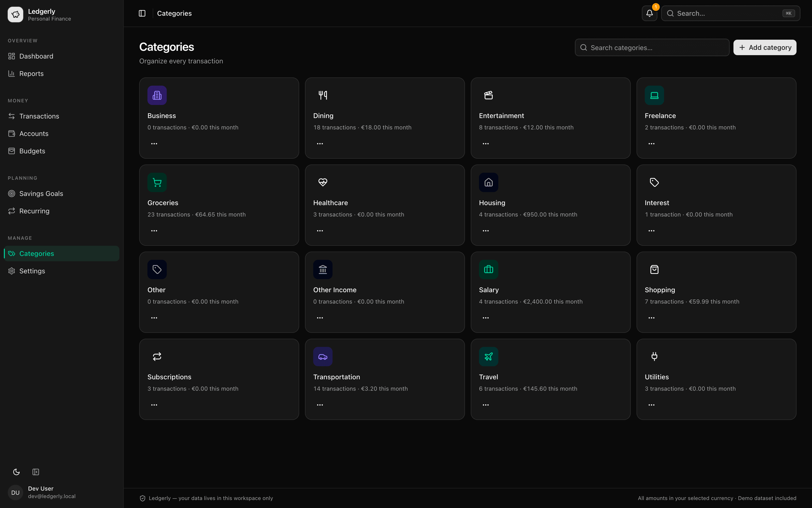The width and height of the screenshot is (812, 508).
Task: Click '6 transactions · €145.60 this month'
Action: [x=528, y=389]
